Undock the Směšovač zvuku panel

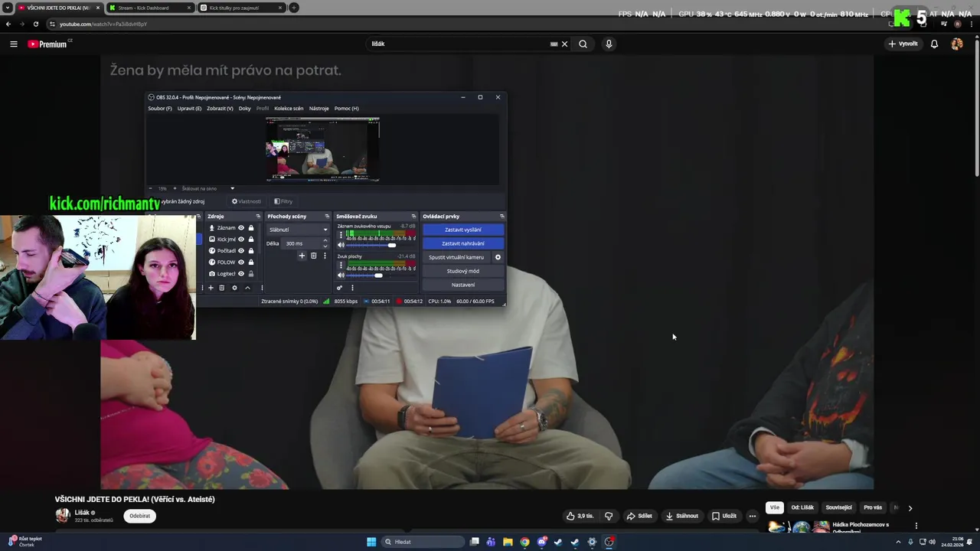[x=413, y=217]
